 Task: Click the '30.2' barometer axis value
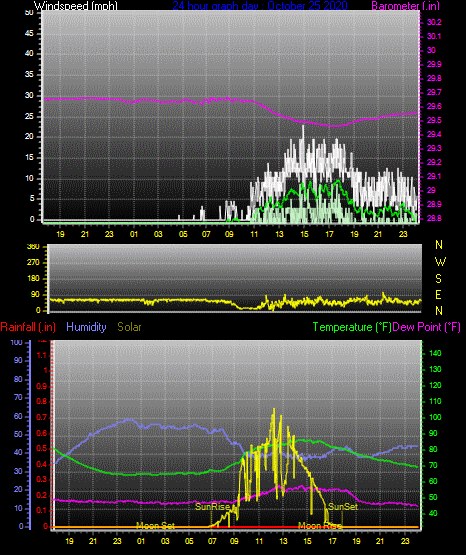pyautogui.click(x=434, y=22)
